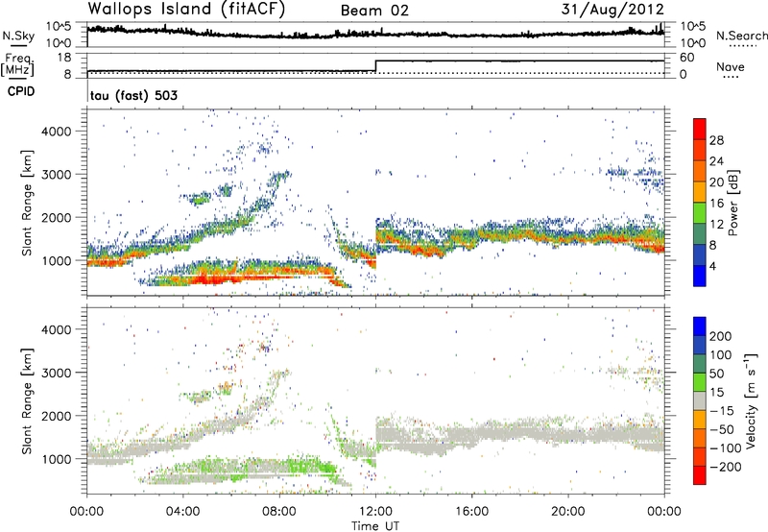The width and height of the screenshot is (768, 532).
Task: Click the '10^5' tick beside N.Sky
Action: tap(59, 26)
